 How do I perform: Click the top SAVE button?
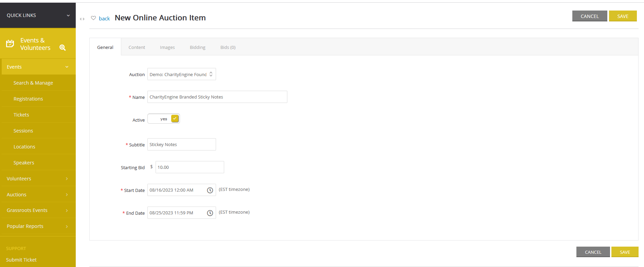tap(623, 16)
